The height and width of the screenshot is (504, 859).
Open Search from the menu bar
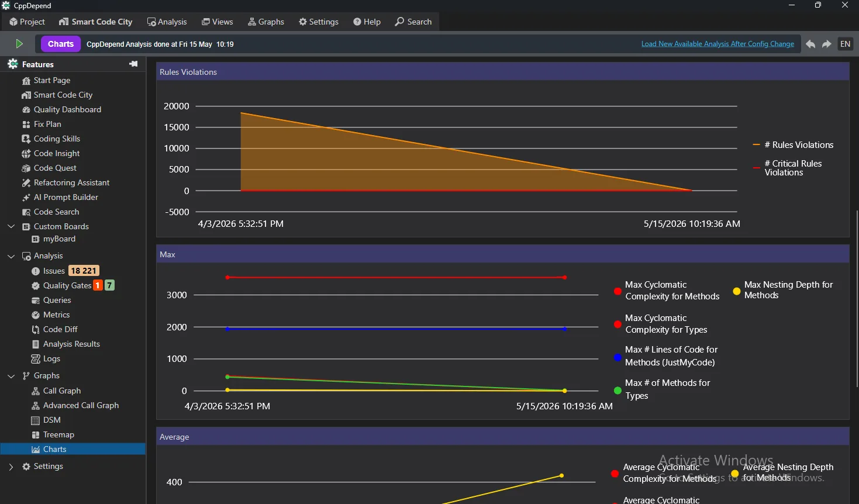pos(413,22)
